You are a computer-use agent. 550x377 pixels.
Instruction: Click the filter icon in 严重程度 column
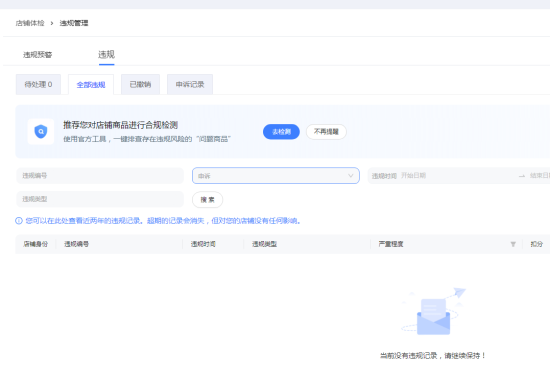[x=513, y=244]
